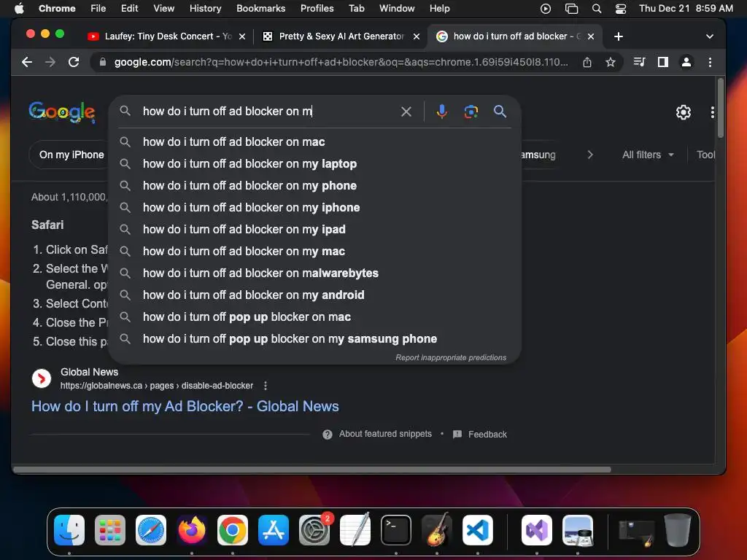Open the Apple menu
The width and height of the screenshot is (747, 560).
[x=19, y=9]
